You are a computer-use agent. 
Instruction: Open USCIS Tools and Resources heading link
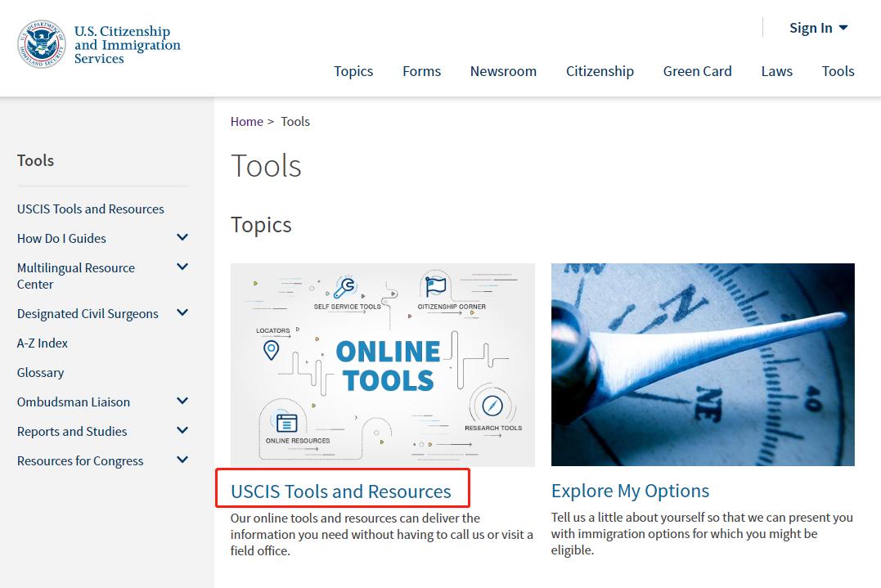pyautogui.click(x=340, y=491)
